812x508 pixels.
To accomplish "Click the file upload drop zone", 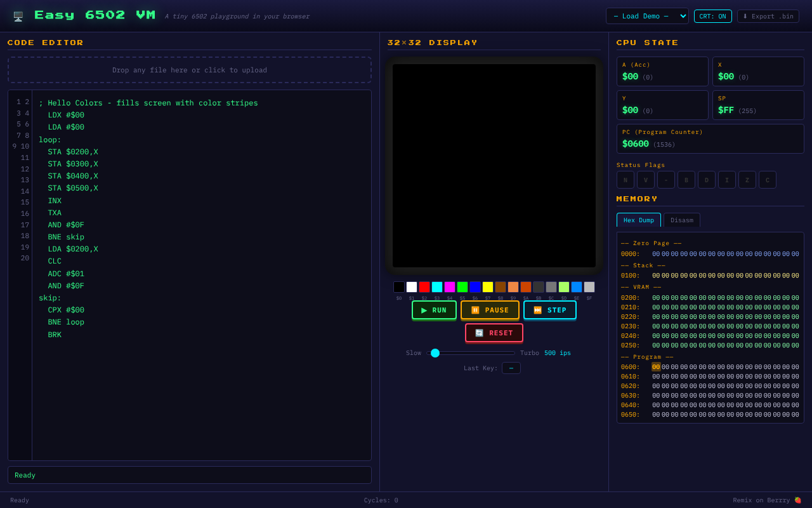I will [x=189, y=70].
